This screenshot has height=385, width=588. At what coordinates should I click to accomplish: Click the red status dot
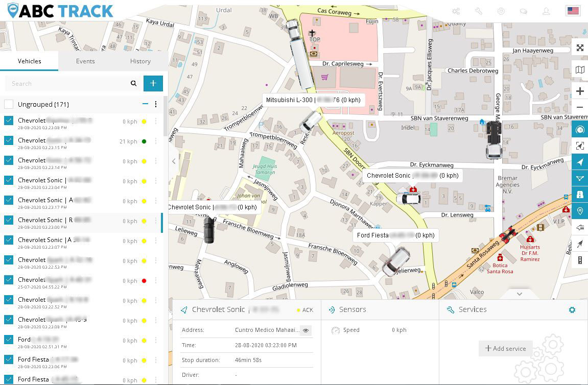[144, 281]
